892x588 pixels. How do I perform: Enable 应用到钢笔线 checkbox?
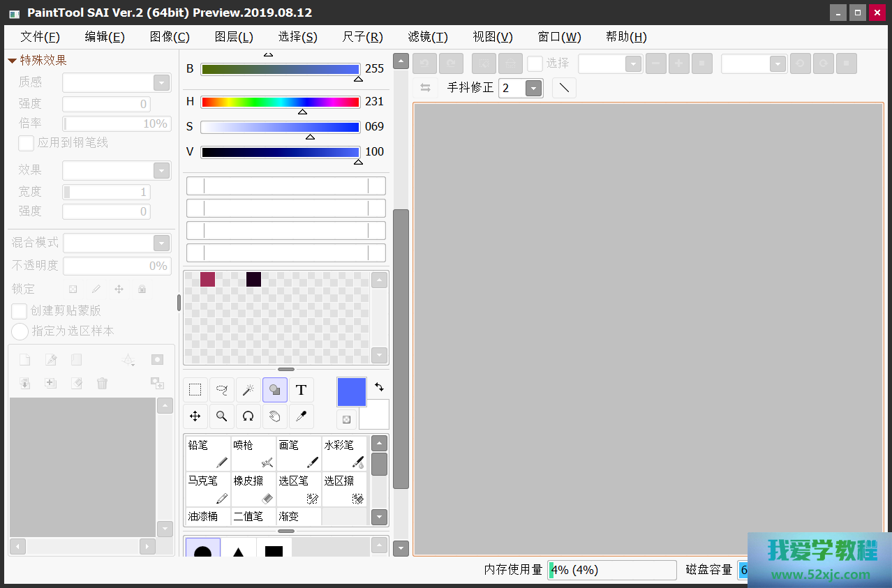click(27, 143)
